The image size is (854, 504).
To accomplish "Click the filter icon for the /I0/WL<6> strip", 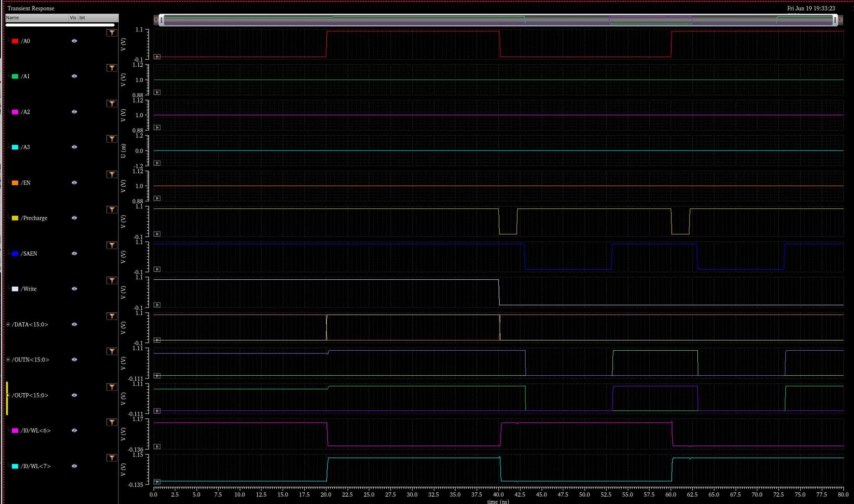I will 112,422.
